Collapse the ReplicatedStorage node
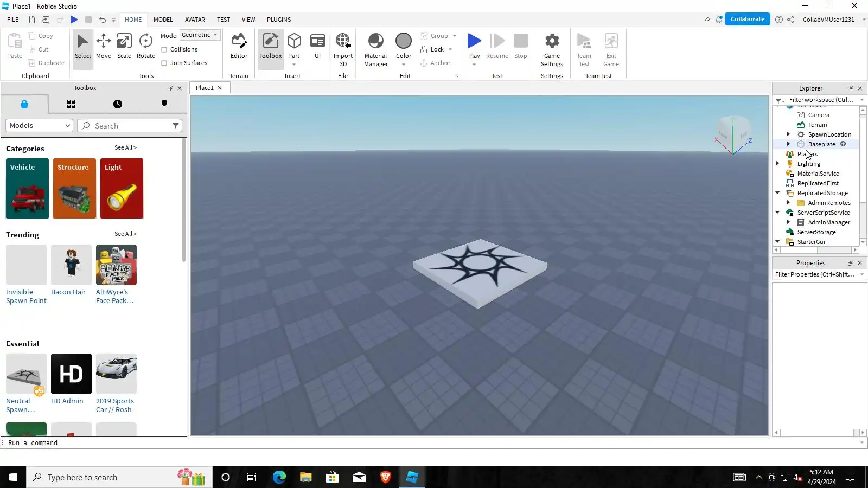 pyautogui.click(x=777, y=192)
